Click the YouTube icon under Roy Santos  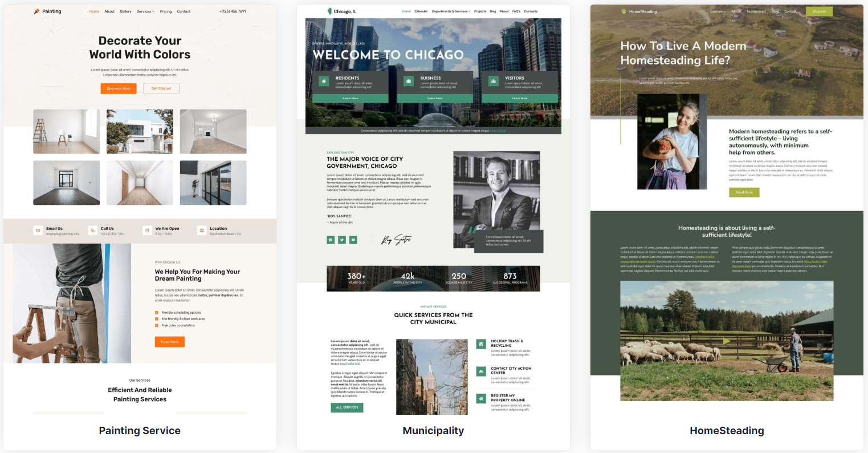tap(353, 240)
